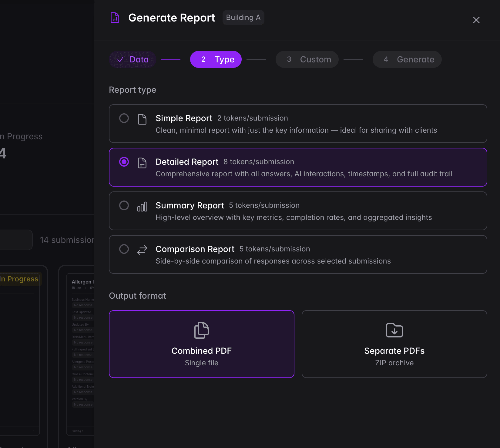This screenshot has height=448, width=500.
Task: Click the Comparison Report arrows icon
Action: point(142,249)
